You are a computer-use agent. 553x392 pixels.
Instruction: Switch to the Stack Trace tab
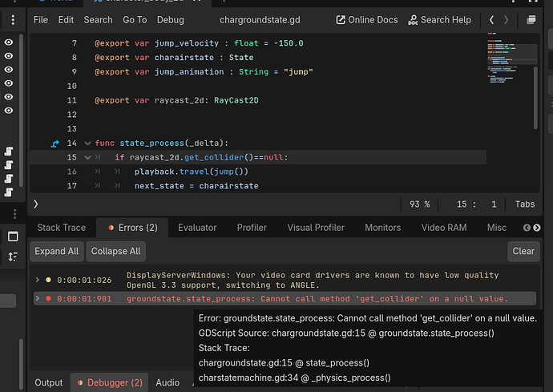(x=62, y=228)
